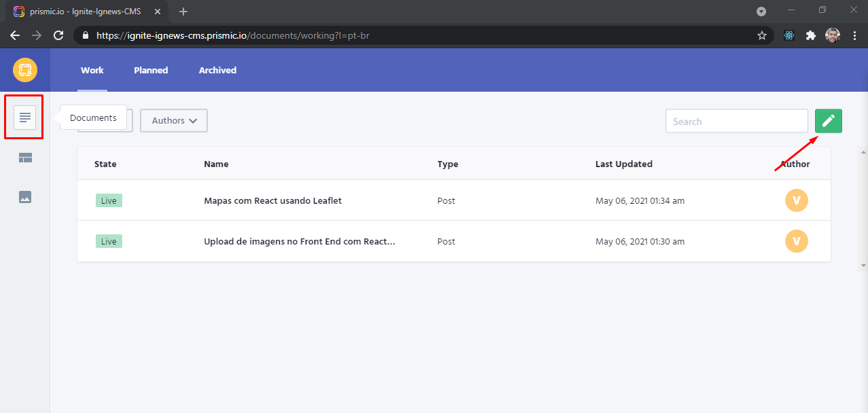Screen dimensions: 868x413
Task: Switch to the Planned tab
Action: 151,70
